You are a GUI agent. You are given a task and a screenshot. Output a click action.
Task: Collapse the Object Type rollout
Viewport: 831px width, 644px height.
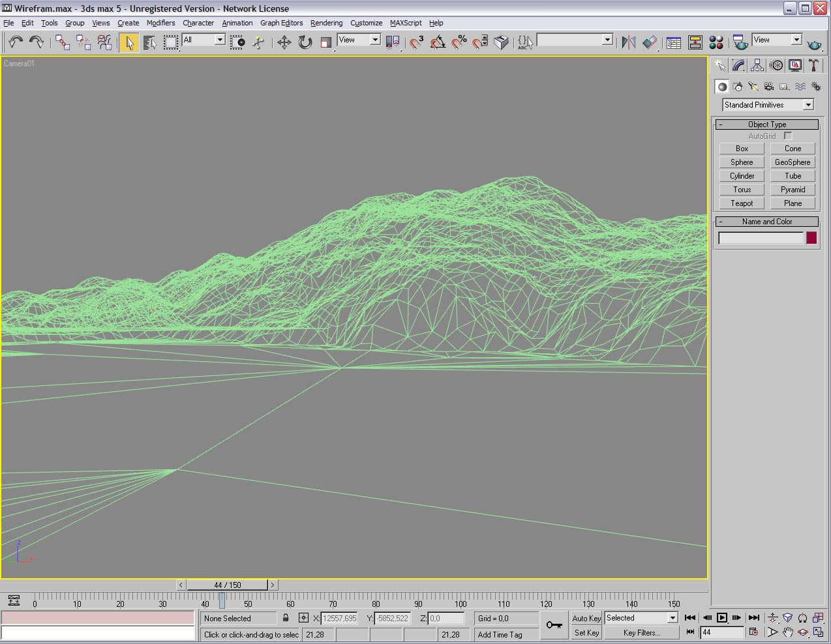coord(766,124)
